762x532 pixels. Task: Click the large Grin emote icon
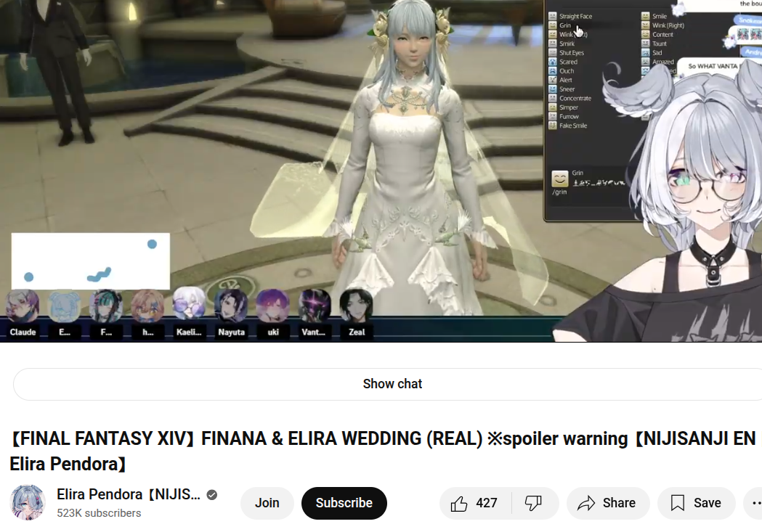pyautogui.click(x=560, y=179)
